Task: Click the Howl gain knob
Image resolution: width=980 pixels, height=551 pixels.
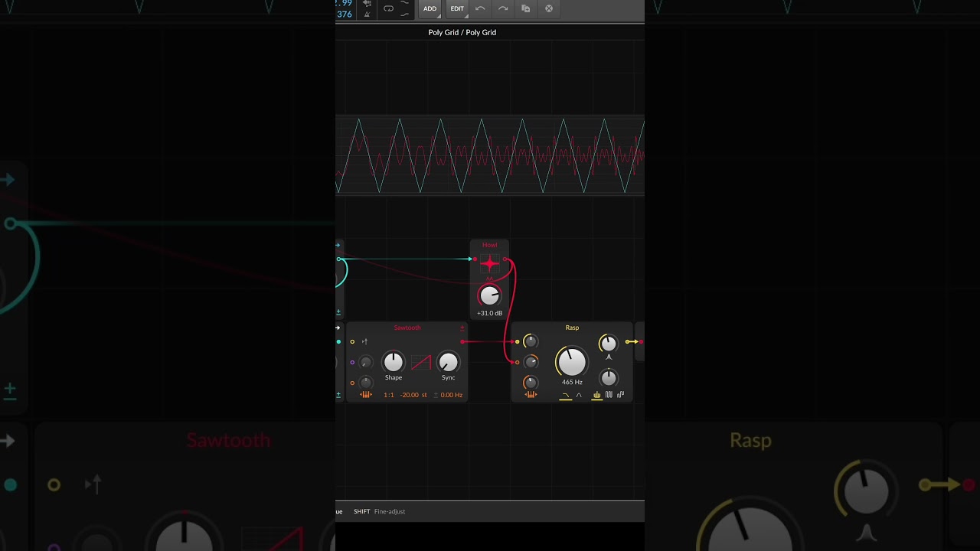Action: pyautogui.click(x=490, y=295)
